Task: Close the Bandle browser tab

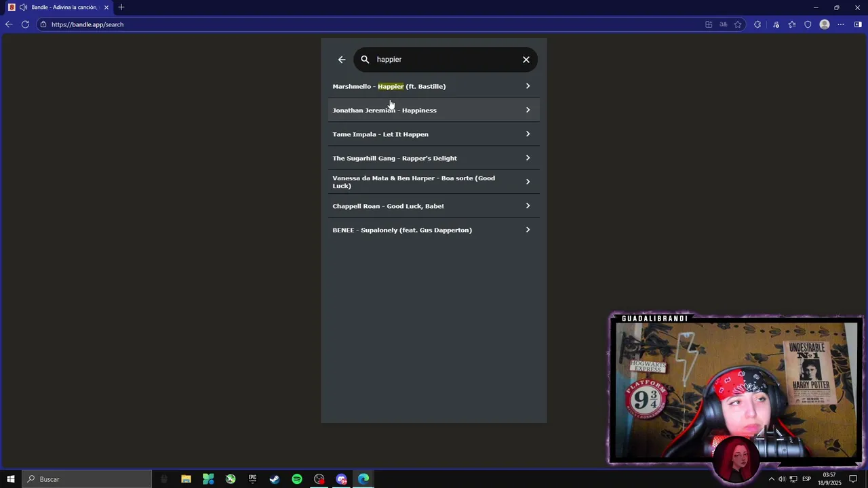Action: pos(106,7)
